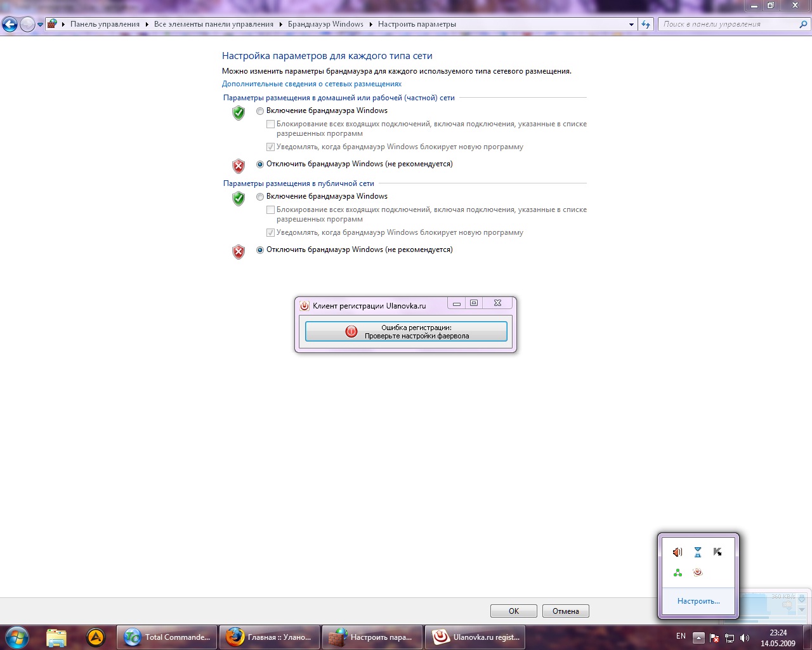Enable Windows Firewall for home network

(259, 110)
